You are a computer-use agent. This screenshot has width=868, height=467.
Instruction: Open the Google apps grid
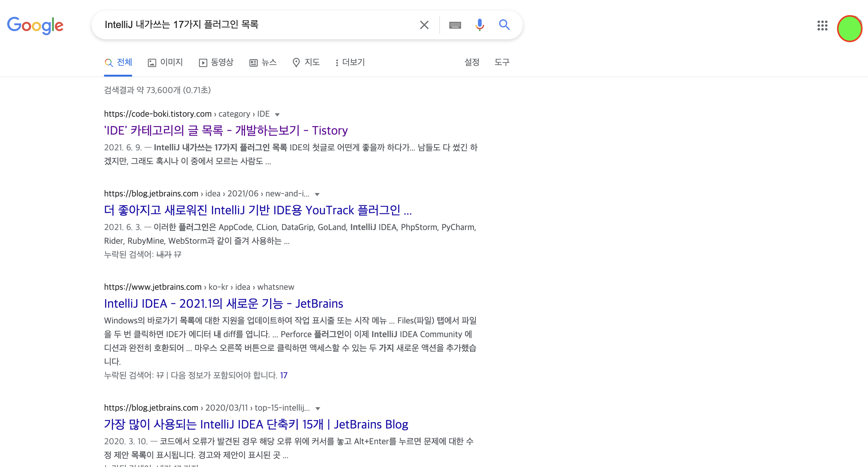[822, 25]
